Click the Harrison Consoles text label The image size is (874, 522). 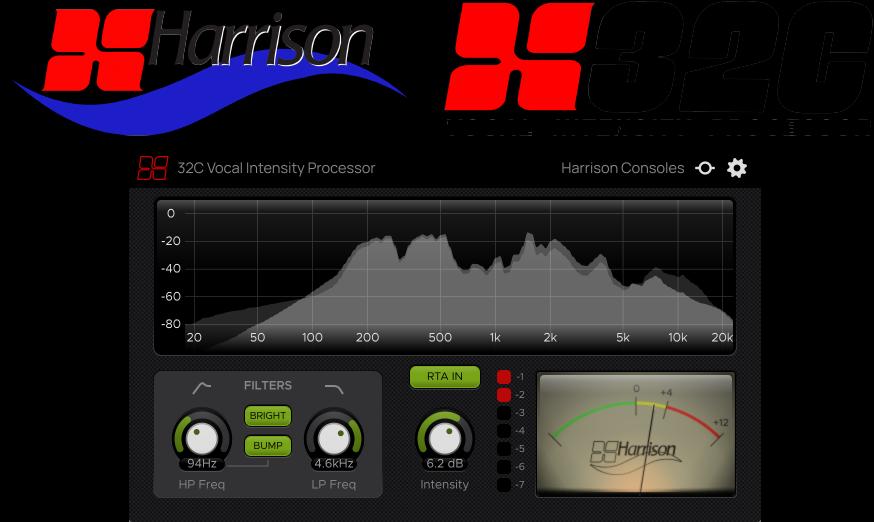point(622,168)
